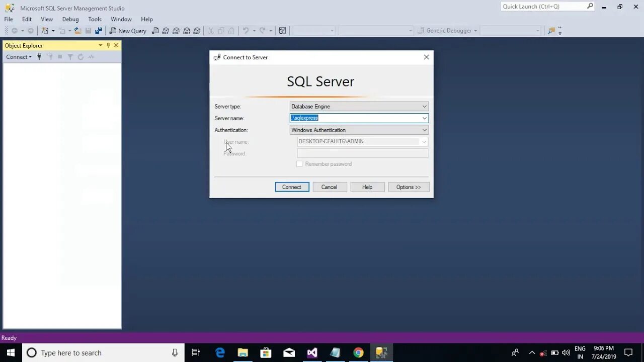The image size is (644, 362).
Task: Click the Filter funnel icon in Object Explorer
Action: pos(70,57)
